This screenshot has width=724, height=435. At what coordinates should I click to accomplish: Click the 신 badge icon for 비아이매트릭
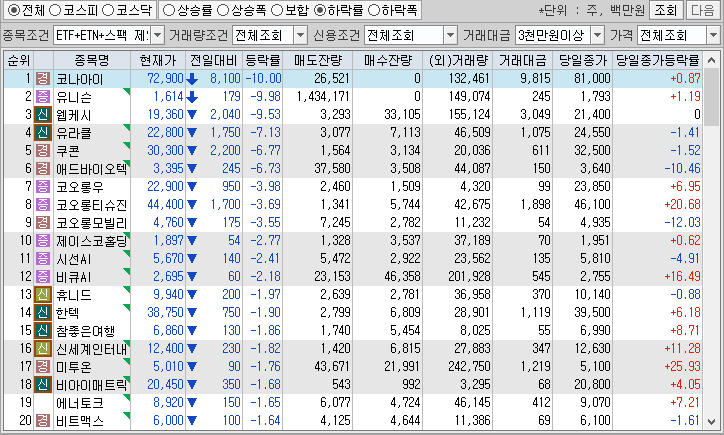pyautogui.click(x=43, y=385)
